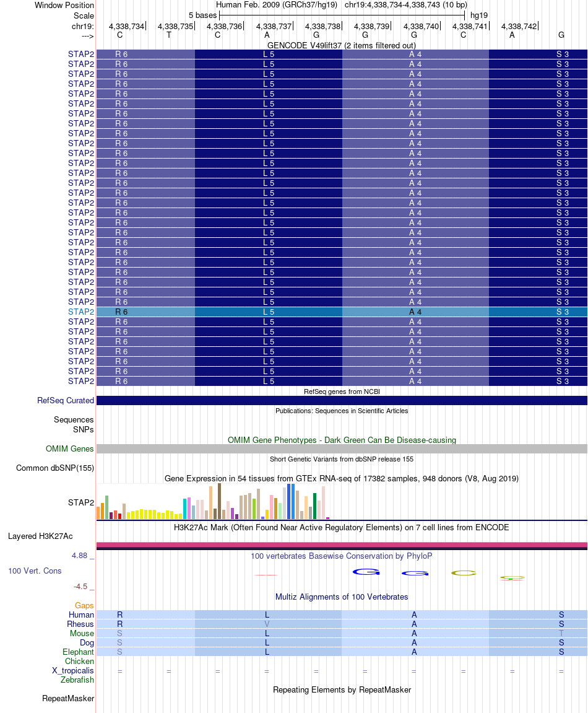Click the olive C in the PhyloP logo
588x713 pixels.
click(464, 573)
